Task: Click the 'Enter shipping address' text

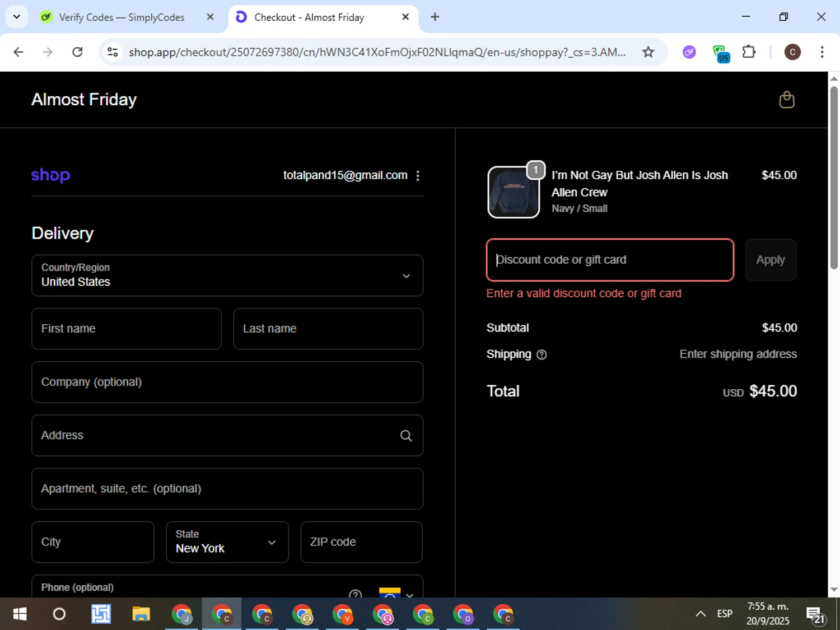Action: [x=738, y=354]
